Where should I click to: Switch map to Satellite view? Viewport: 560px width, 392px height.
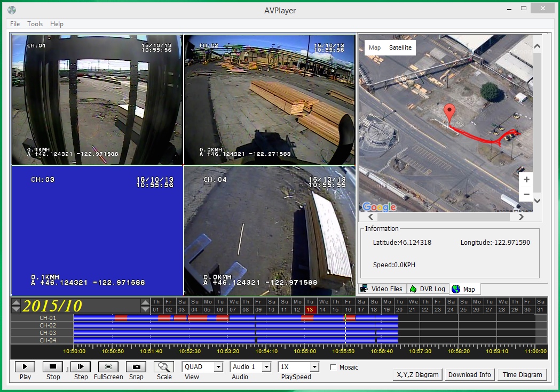coord(400,47)
